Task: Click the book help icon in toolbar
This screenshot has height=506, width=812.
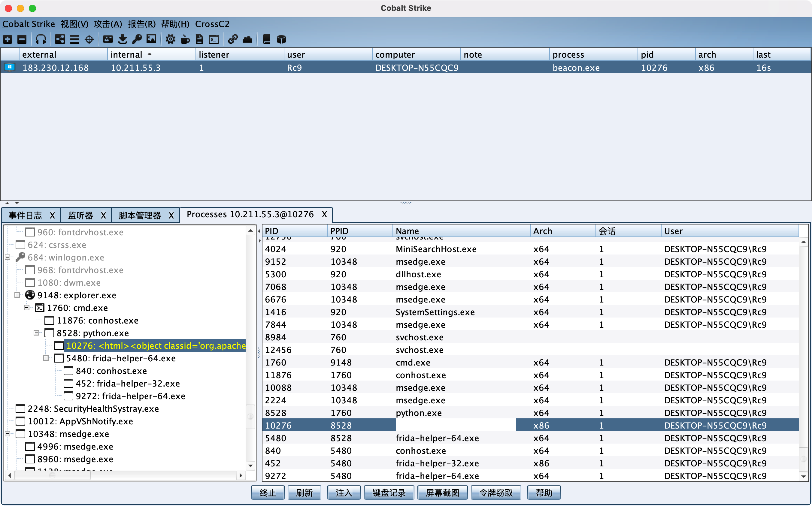Action: point(267,40)
